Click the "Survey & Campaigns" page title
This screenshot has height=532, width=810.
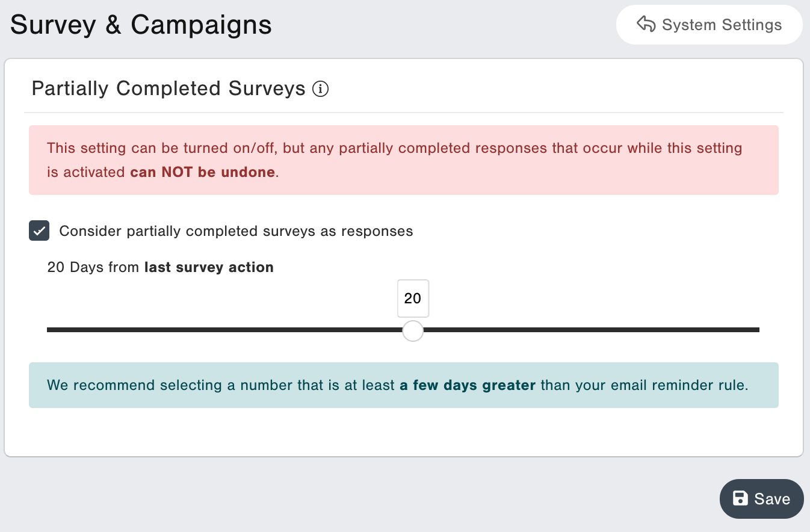tap(141, 25)
